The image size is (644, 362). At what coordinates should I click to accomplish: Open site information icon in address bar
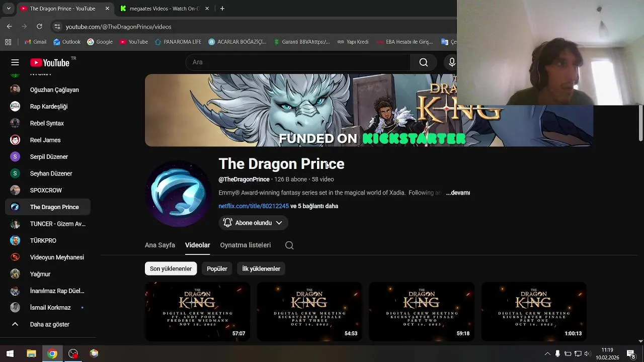coord(57,27)
